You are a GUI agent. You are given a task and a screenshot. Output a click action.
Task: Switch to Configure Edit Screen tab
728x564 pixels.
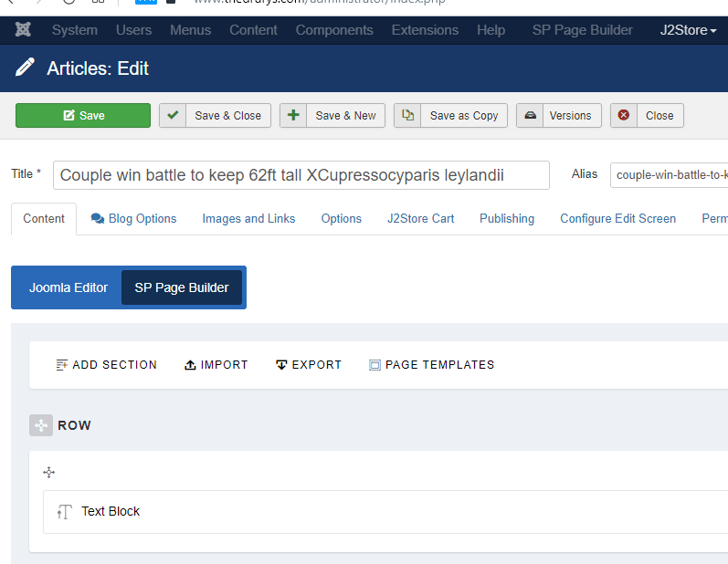[618, 218]
